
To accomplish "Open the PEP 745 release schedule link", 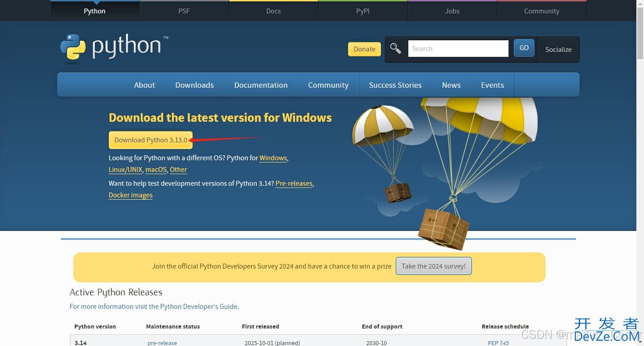I will pos(498,343).
